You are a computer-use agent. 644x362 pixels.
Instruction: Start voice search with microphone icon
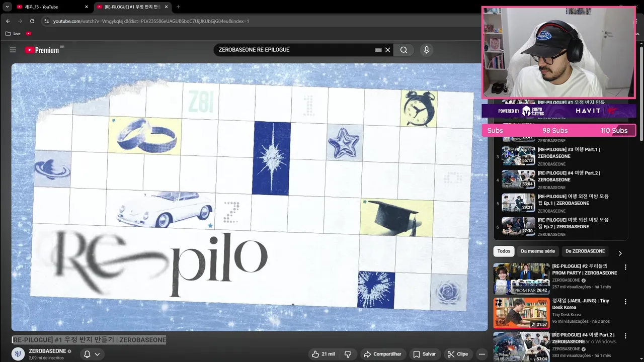(426, 50)
